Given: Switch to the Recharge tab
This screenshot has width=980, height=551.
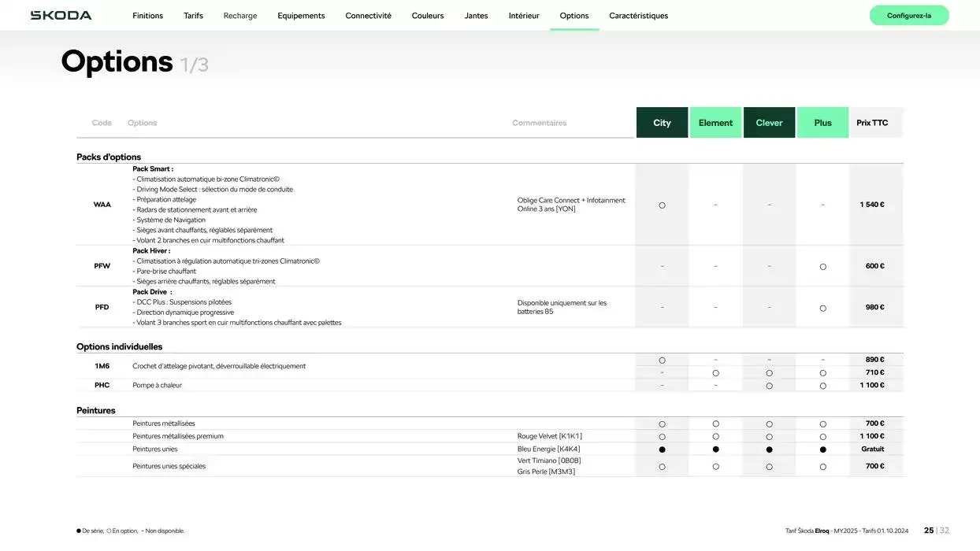Looking at the screenshot, I should pyautogui.click(x=240, y=16).
